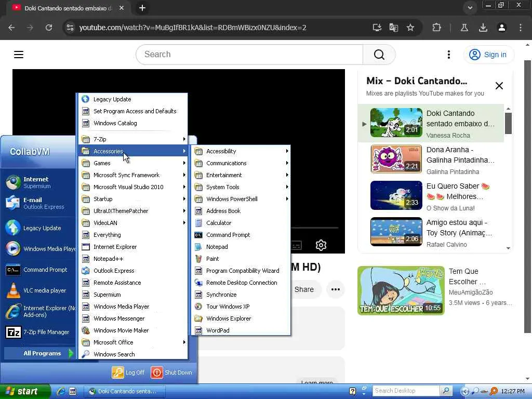Play Eu Quero Saber video thumbnail

point(396,195)
